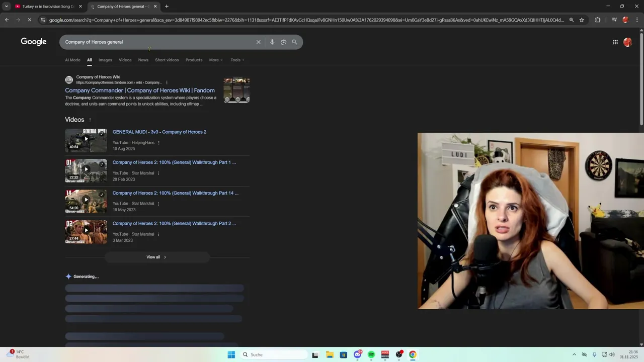Open options for Fandom wiki result
Screen dimensions: 644x362
167,82
